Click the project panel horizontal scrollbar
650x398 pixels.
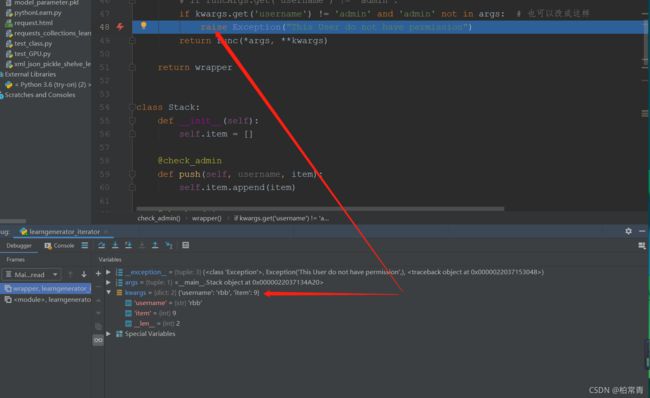tap(13, 221)
